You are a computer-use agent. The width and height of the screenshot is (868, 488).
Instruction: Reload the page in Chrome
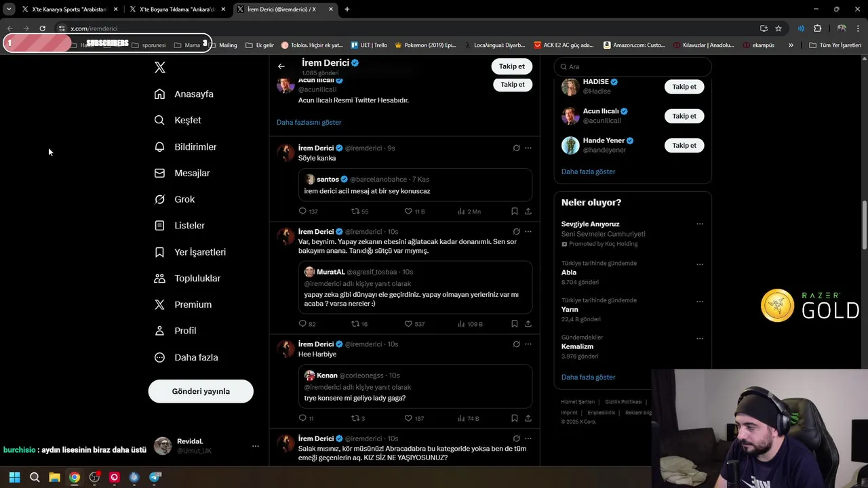(42, 28)
